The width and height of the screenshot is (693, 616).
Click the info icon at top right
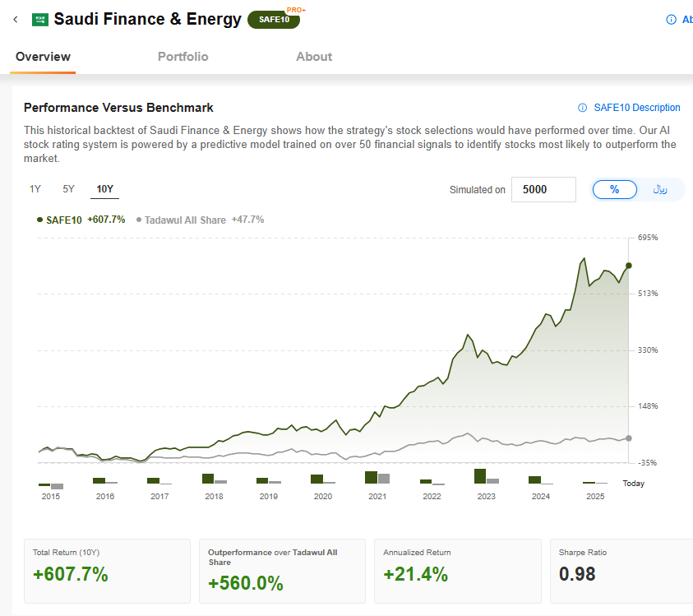[671, 20]
